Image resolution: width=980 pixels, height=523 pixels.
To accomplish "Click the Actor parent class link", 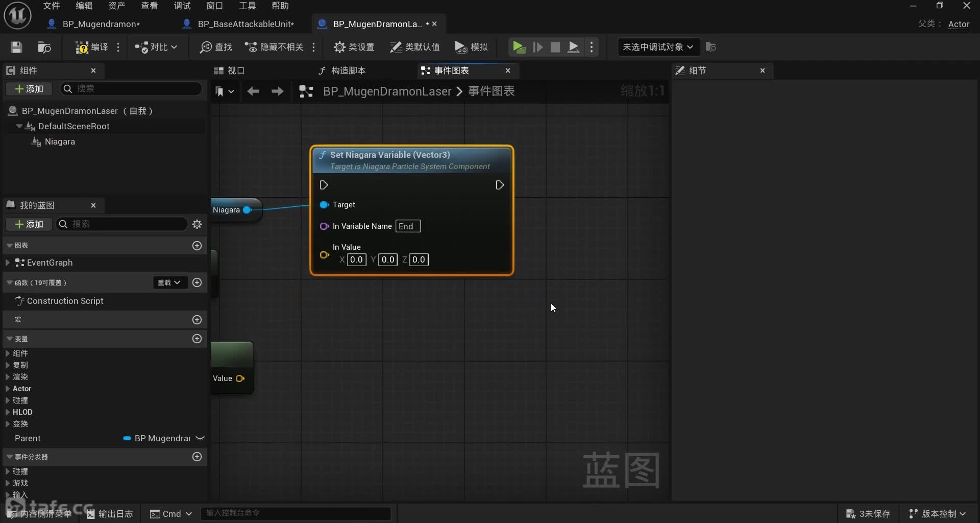I will click(958, 24).
